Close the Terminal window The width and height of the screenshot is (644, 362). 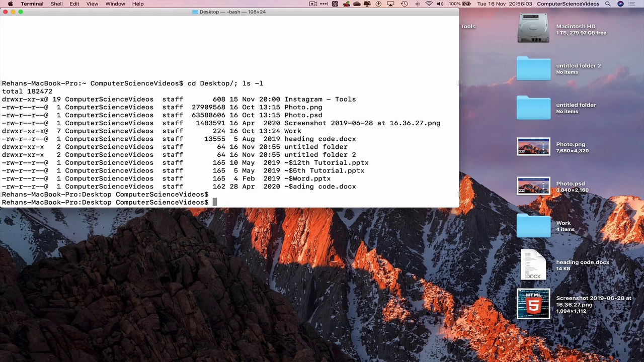(6, 12)
